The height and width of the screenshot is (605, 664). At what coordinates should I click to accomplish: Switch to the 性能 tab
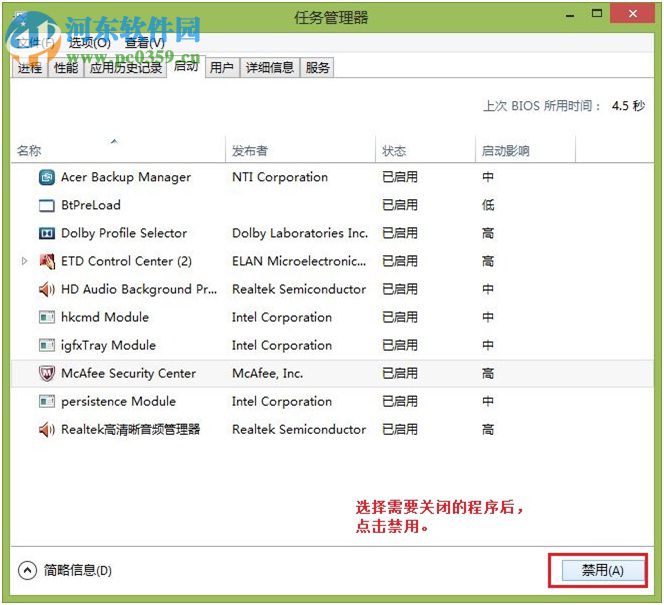point(66,68)
